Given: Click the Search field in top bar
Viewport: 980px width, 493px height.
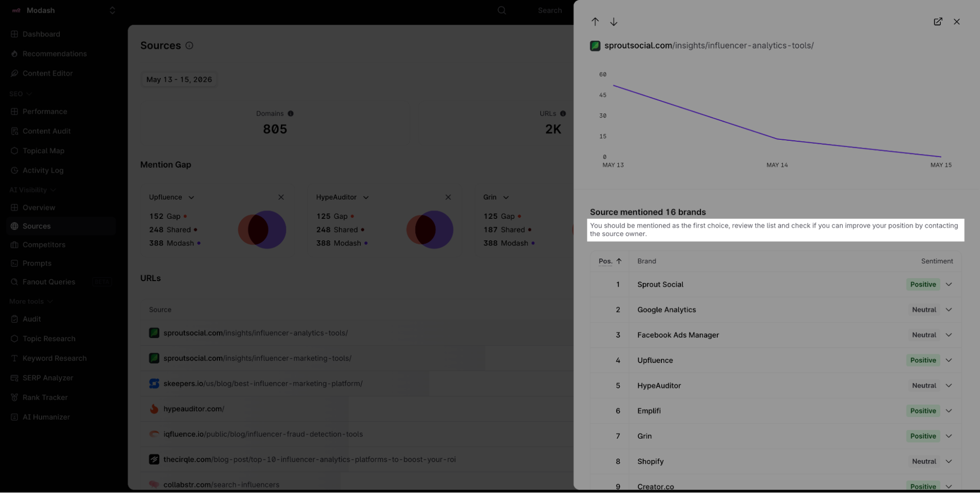Looking at the screenshot, I should pyautogui.click(x=550, y=10).
